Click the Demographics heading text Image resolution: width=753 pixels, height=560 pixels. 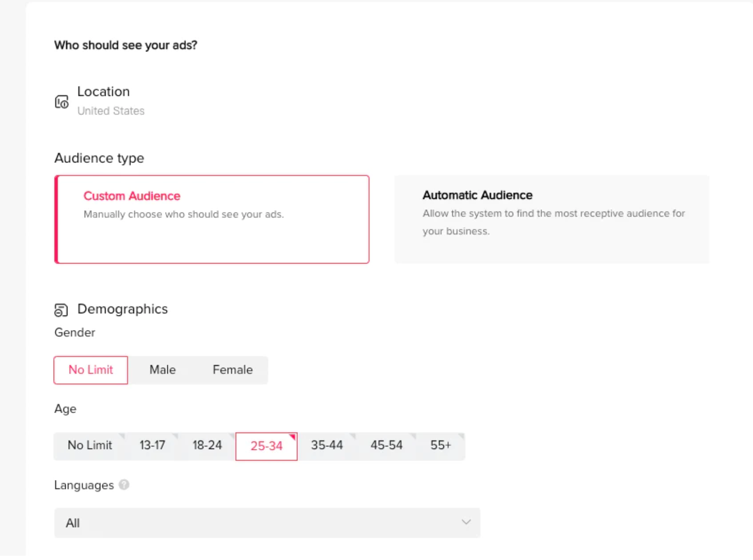tap(122, 309)
